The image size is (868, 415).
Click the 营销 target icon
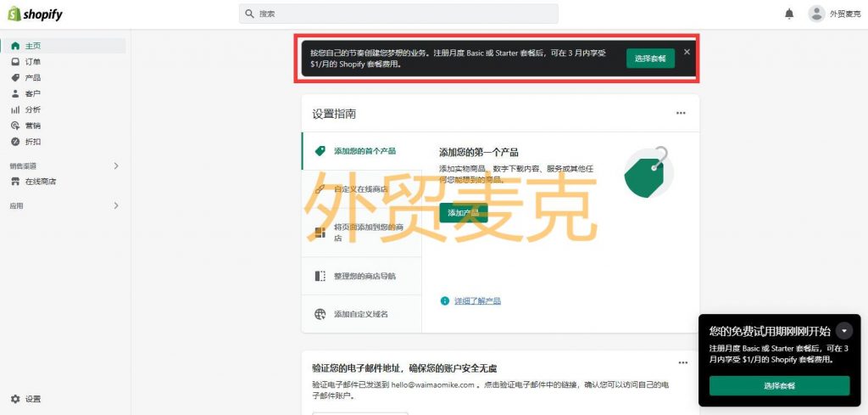click(x=15, y=126)
